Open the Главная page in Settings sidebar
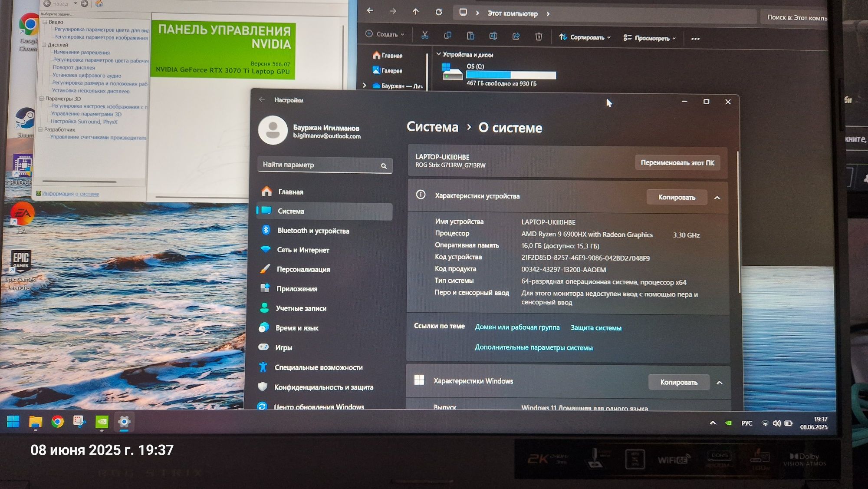Screen dimensions: 868x489 click(x=324, y=192)
